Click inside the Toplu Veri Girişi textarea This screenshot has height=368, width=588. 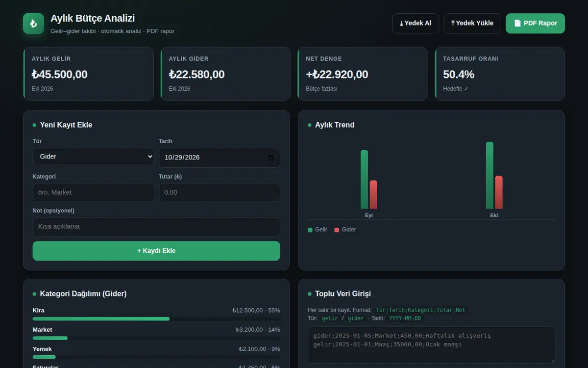[431, 345]
